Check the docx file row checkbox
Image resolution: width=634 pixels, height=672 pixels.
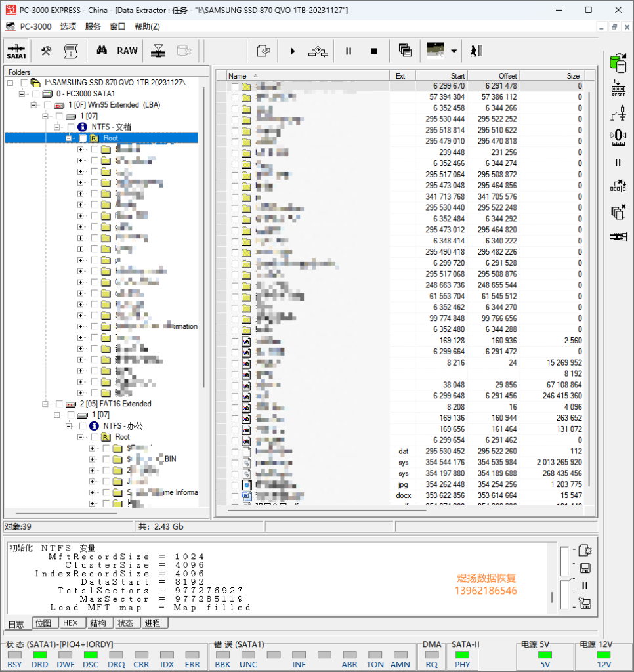pos(234,496)
